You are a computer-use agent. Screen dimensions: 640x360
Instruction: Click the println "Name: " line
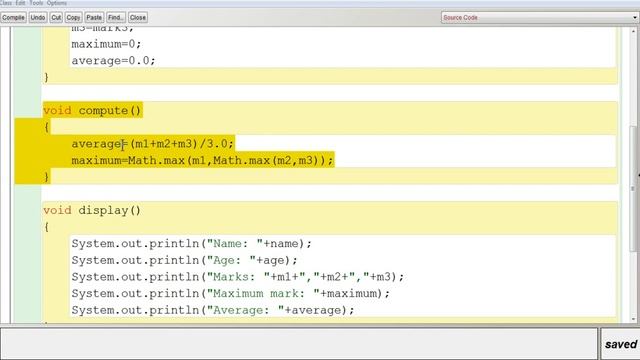point(191,244)
